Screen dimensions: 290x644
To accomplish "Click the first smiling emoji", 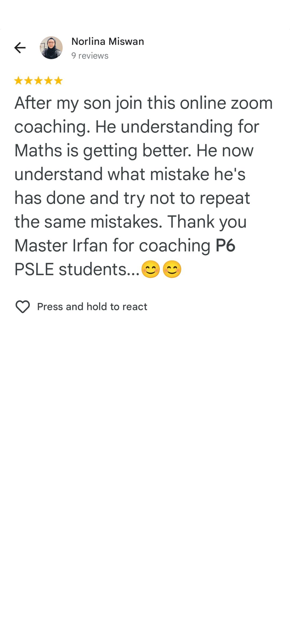I will click(x=150, y=269).
